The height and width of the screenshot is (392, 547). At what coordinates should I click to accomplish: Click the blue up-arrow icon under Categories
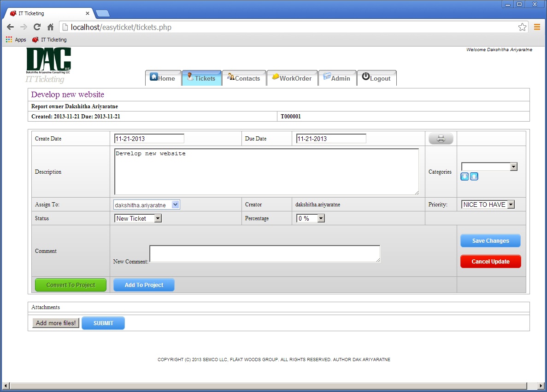click(474, 176)
